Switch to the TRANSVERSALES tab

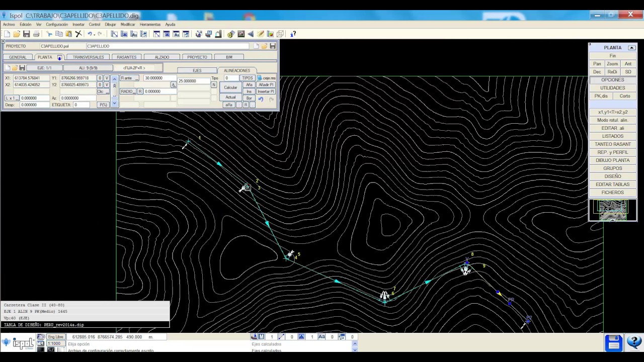88,57
